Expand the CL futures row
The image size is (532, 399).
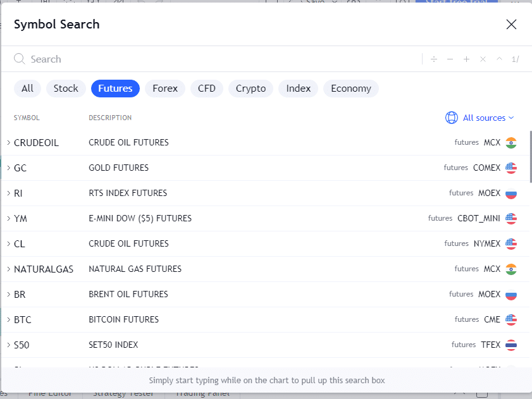pos(8,243)
